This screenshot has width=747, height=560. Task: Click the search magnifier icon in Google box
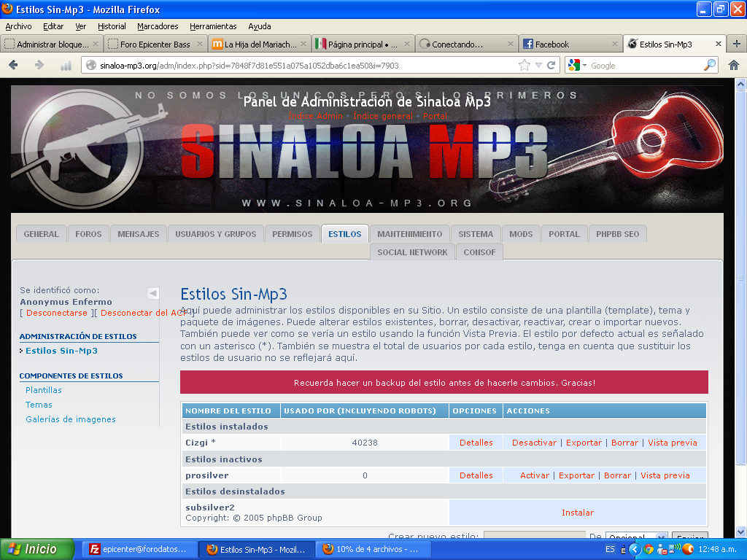click(709, 66)
